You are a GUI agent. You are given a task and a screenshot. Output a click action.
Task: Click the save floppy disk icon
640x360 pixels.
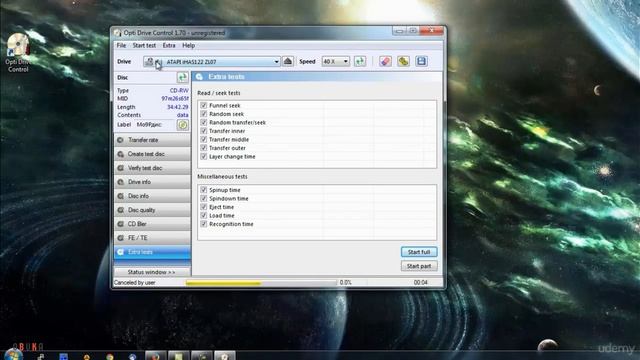421,61
